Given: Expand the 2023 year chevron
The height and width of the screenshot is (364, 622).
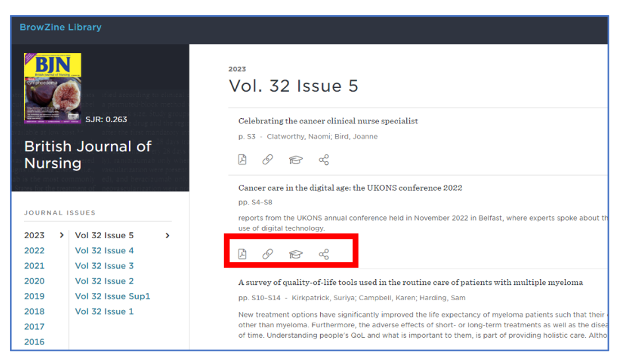Looking at the screenshot, I should click(x=62, y=235).
